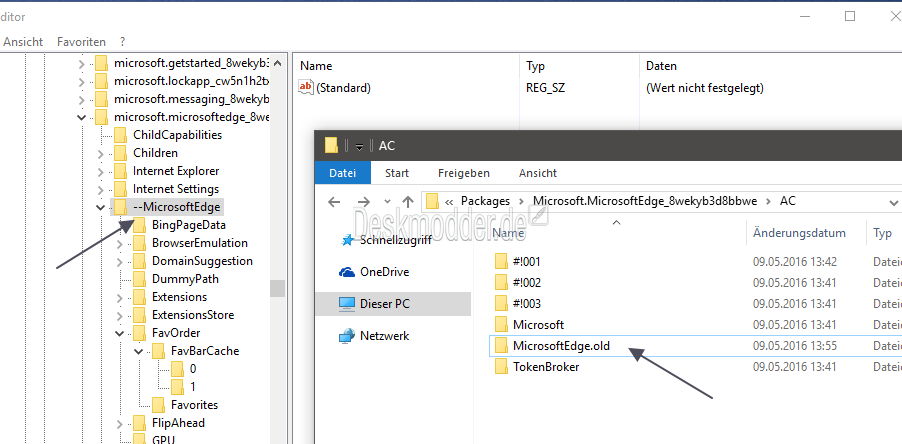The image size is (902, 444).
Task: Select the MicrosoftEdge.old folder
Action: coord(561,346)
